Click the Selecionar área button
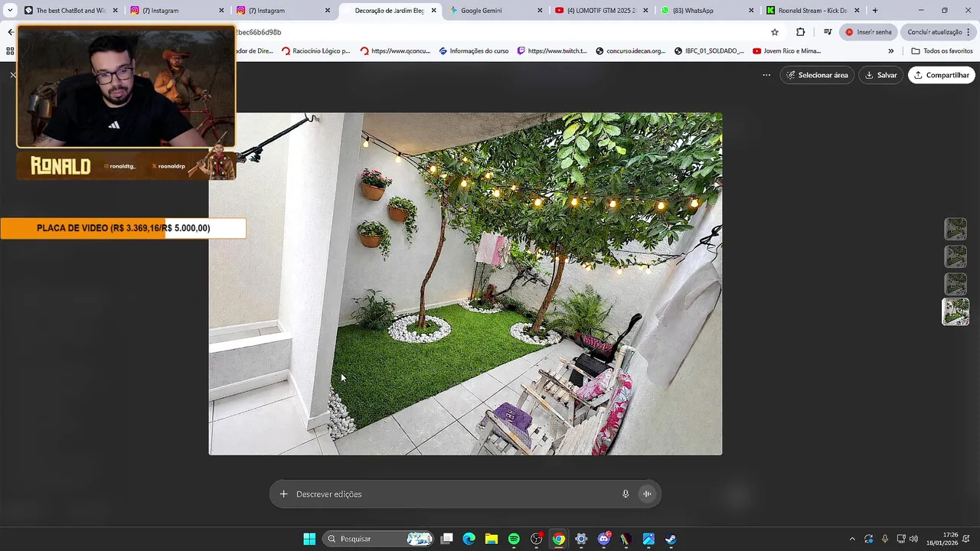The height and width of the screenshot is (551, 980). (x=817, y=75)
